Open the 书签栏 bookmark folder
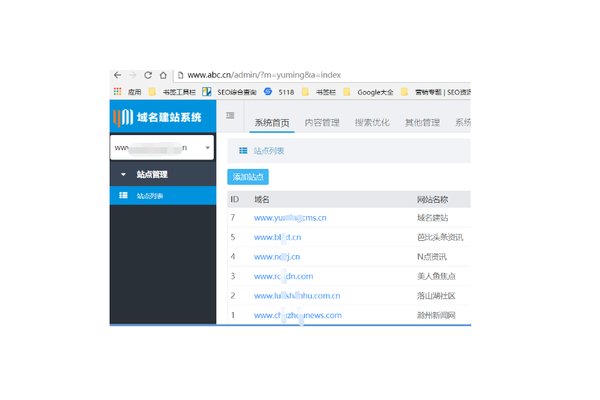 318,92
